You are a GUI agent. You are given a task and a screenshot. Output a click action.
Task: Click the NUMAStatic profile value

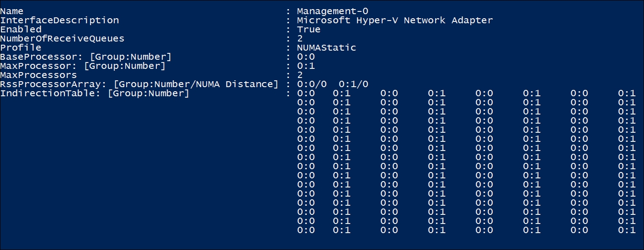326,47
